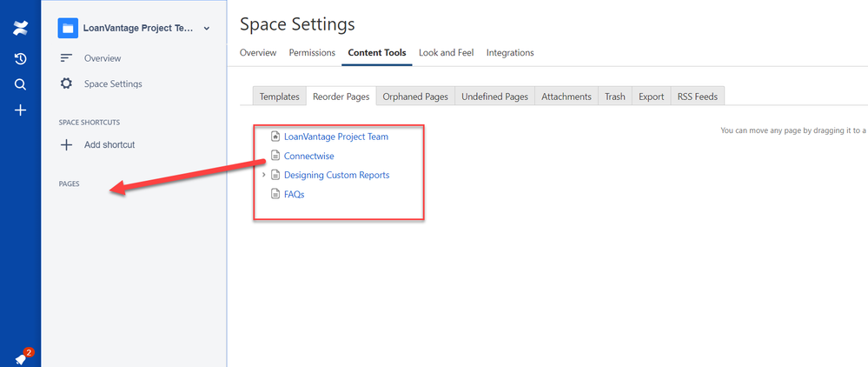The height and width of the screenshot is (367, 868).
Task: Open the search magnifier icon
Action: coord(21,84)
